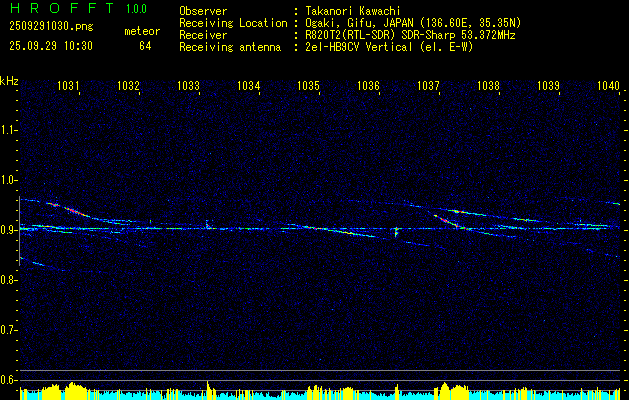The width and height of the screenshot is (629, 400).
Task: Click the Receiving antenna label
Action: tap(230, 47)
